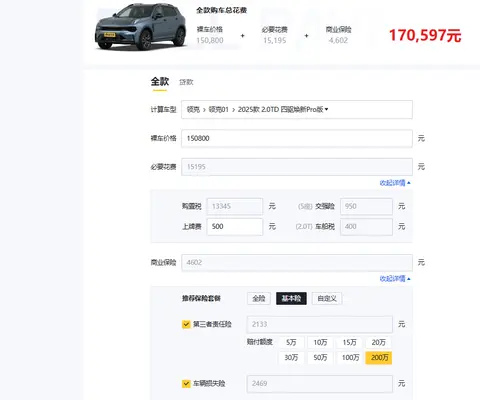Uncheck the 车辆损失险 checkbox
The image size is (480, 400).
[x=186, y=384]
